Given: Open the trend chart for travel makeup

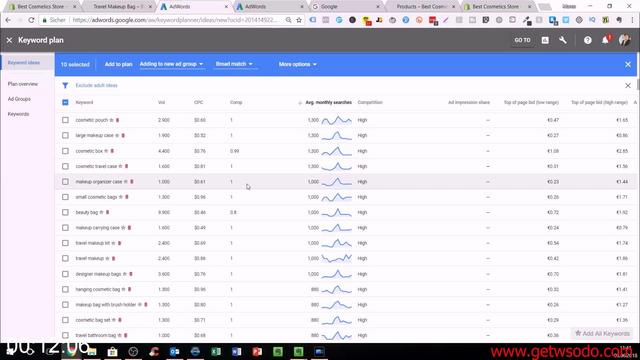Looking at the screenshot, I should point(336,258).
